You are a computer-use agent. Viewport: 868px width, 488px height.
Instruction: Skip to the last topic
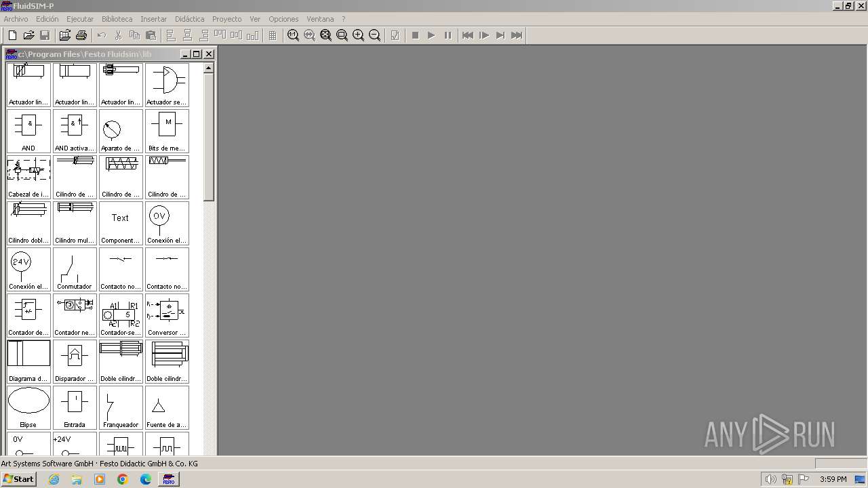click(517, 35)
